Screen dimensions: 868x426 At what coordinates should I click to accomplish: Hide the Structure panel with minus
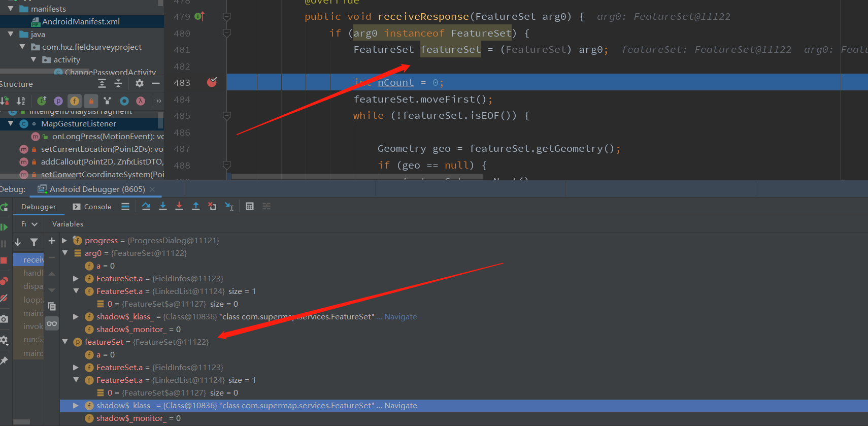pos(156,83)
